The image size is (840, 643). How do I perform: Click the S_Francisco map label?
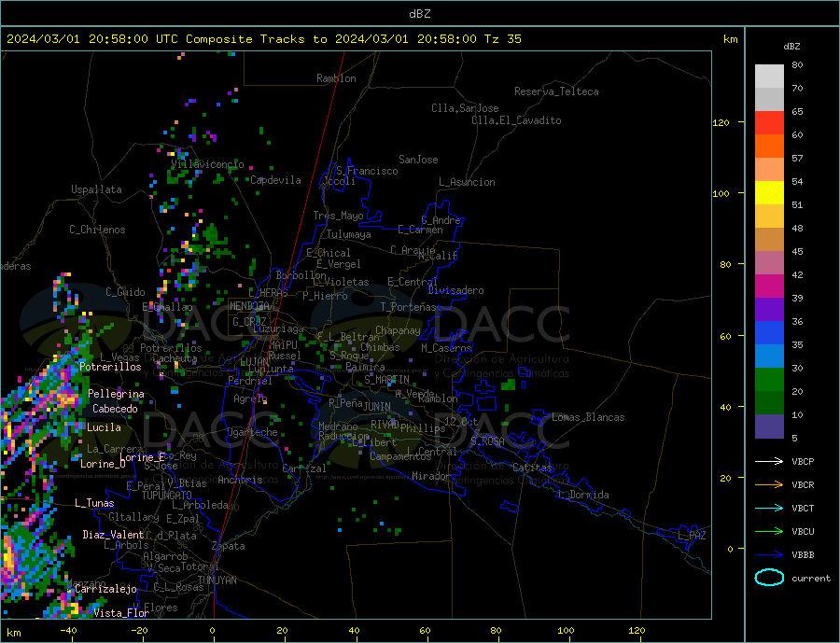(367, 171)
